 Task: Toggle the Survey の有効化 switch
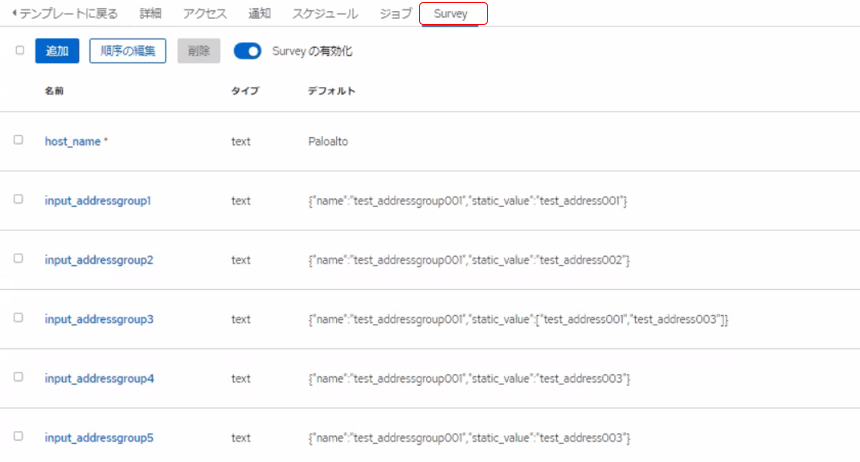247,51
